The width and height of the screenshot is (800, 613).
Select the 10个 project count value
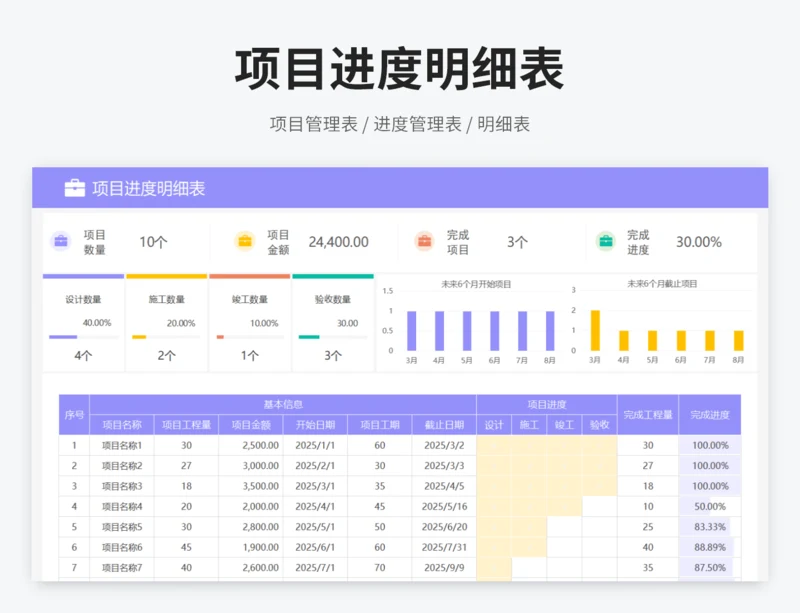pyautogui.click(x=153, y=242)
